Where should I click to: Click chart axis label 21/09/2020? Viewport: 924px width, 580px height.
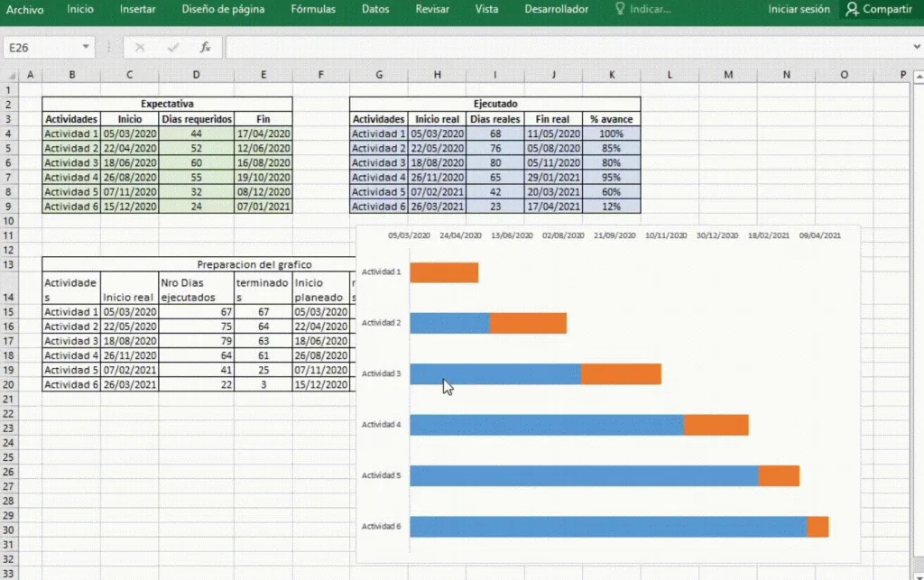tap(614, 235)
